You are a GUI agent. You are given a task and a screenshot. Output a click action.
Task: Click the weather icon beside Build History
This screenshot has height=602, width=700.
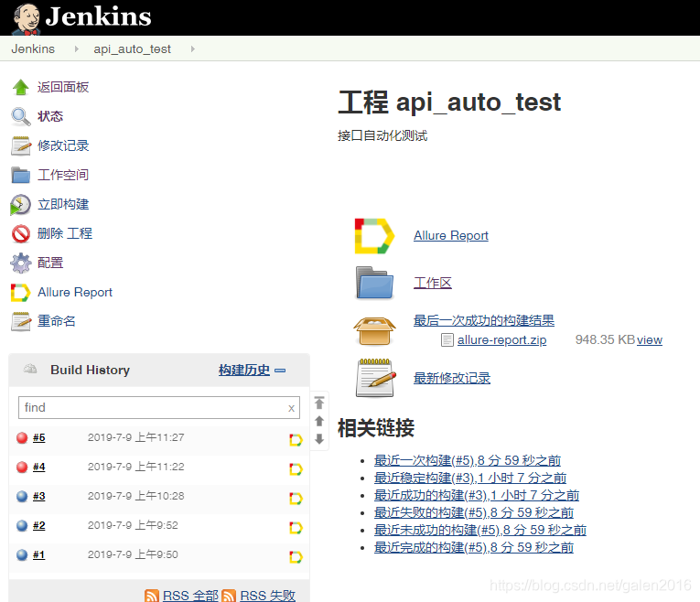coord(30,369)
